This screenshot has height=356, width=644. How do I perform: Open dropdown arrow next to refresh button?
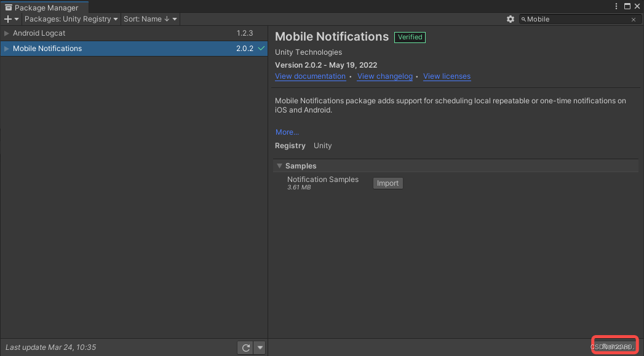coord(260,348)
